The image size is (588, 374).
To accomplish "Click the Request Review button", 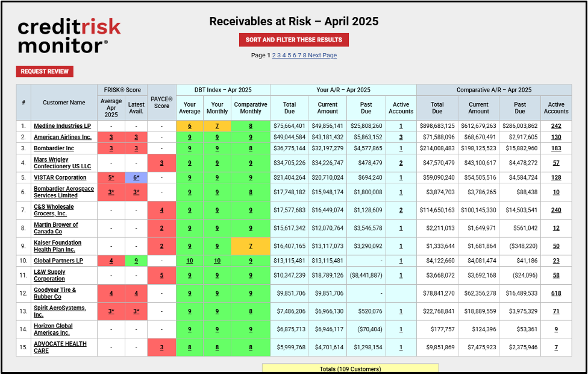I will pyautogui.click(x=45, y=71).
